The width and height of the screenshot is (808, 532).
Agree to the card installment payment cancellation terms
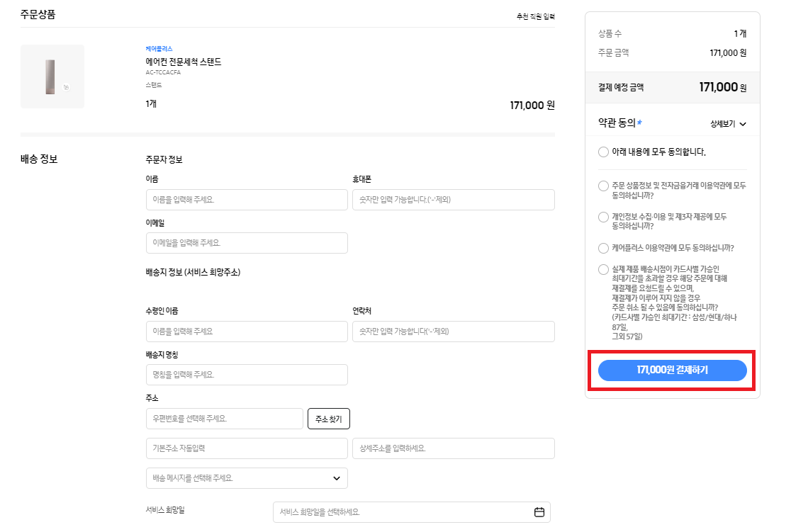coord(603,270)
